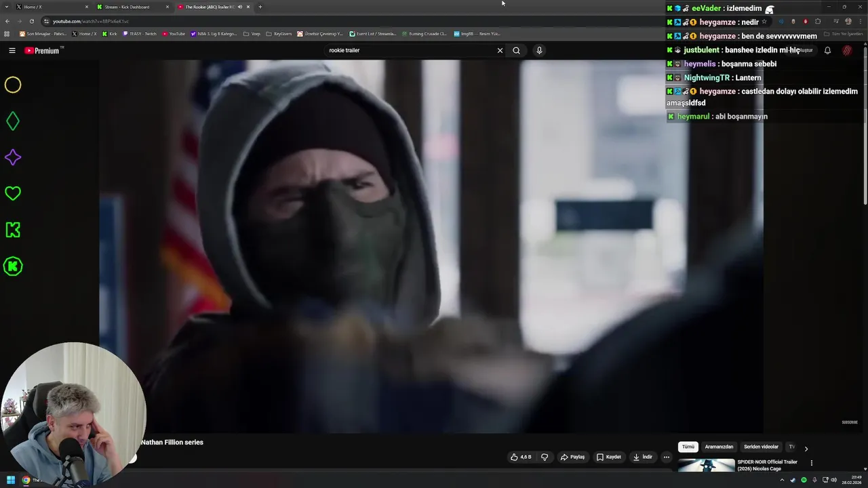Click the YouTube Premium logo

click(x=43, y=50)
